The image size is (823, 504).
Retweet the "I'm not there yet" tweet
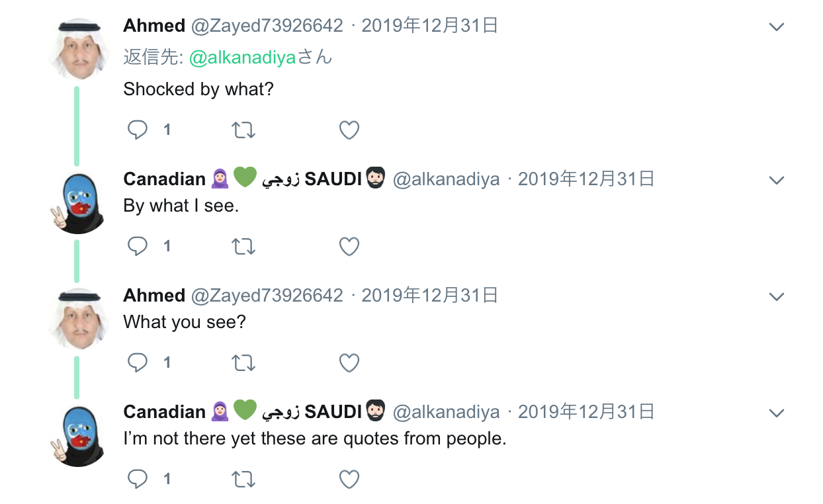tap(243, 479)
